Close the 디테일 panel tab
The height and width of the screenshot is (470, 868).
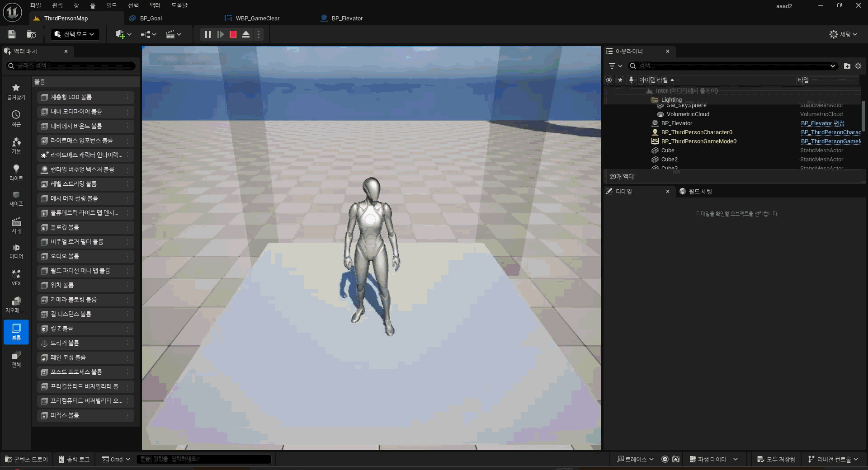668,192
